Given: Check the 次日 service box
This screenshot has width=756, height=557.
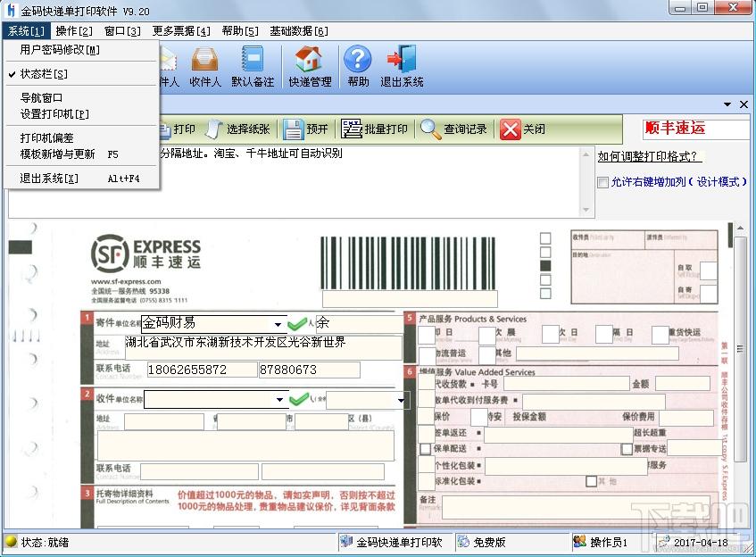Looking at the screenshot, I should click(x=550, y=334).
